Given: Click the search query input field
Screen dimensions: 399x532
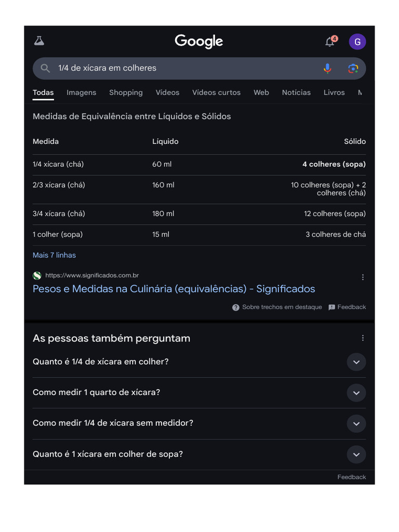Looking at the screenshot, I should [x=182, y=68].
